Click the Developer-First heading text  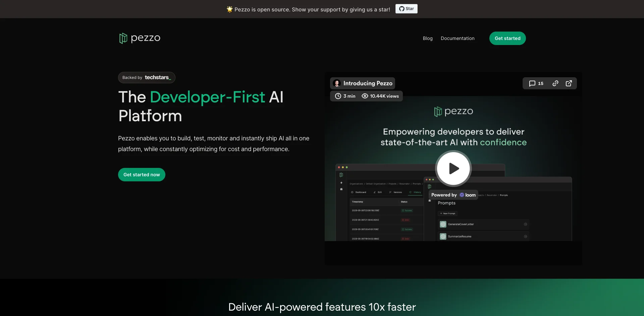[207, 97]
